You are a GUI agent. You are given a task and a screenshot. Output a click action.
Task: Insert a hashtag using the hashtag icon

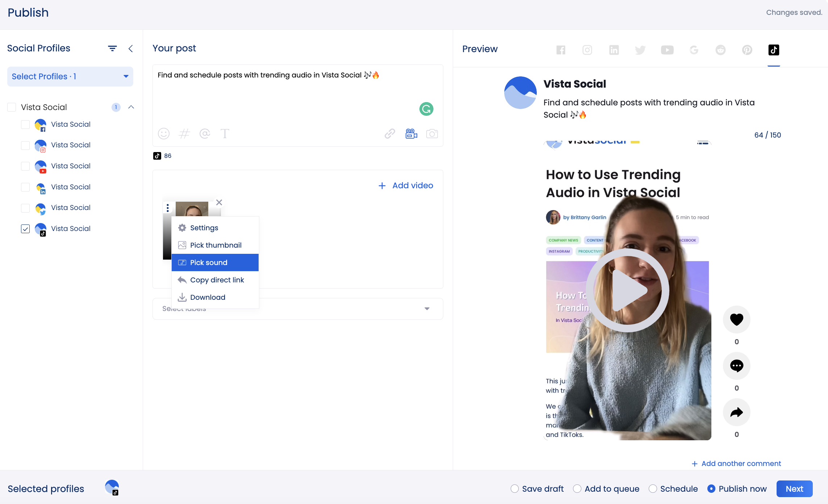click(184, 133)
